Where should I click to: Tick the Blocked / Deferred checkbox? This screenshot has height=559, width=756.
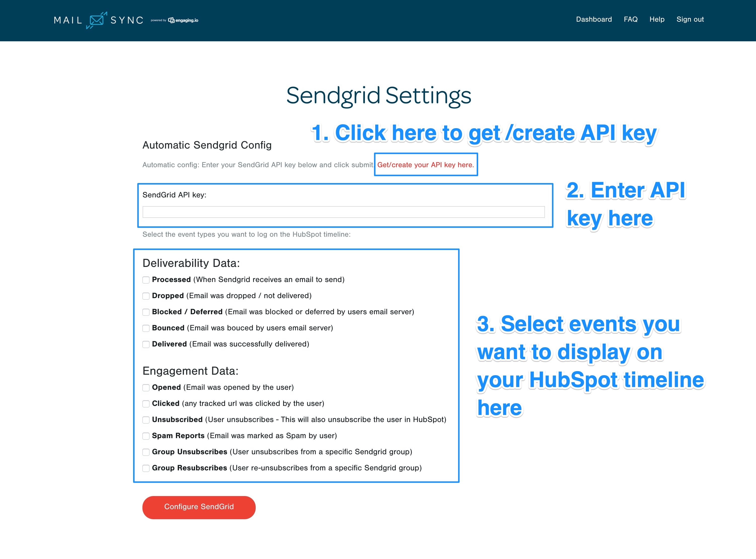point(146,312)
